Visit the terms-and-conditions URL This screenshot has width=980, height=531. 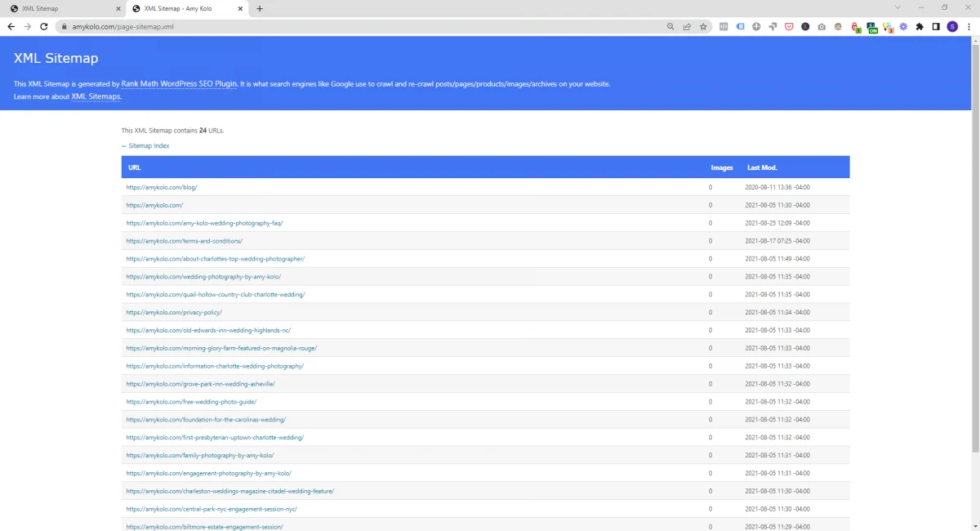(184, 241)
